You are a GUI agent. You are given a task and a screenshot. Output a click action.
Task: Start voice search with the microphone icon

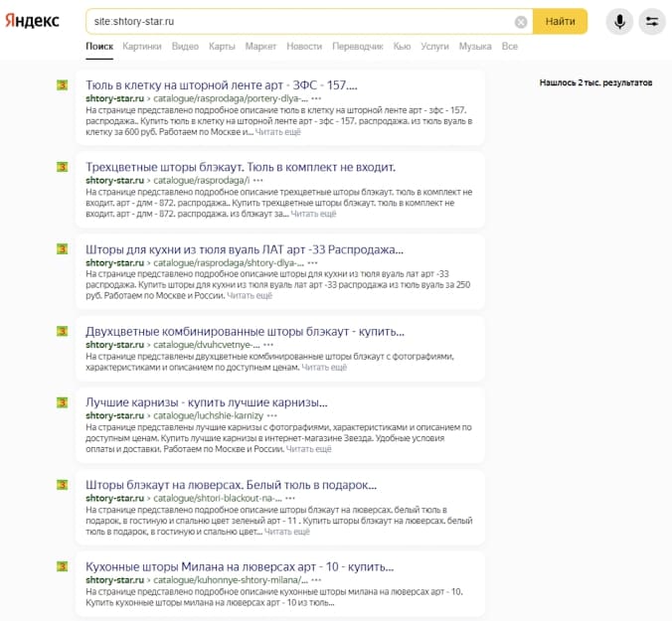[619, 22]
